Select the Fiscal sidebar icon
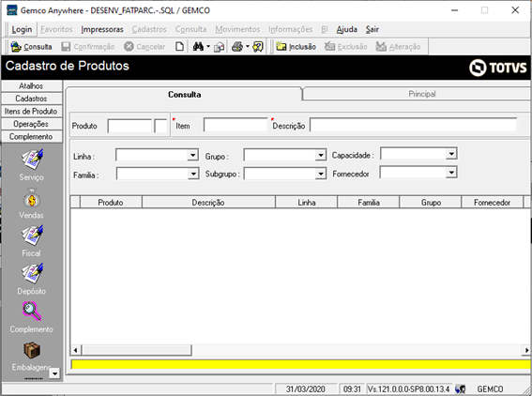 32,236
